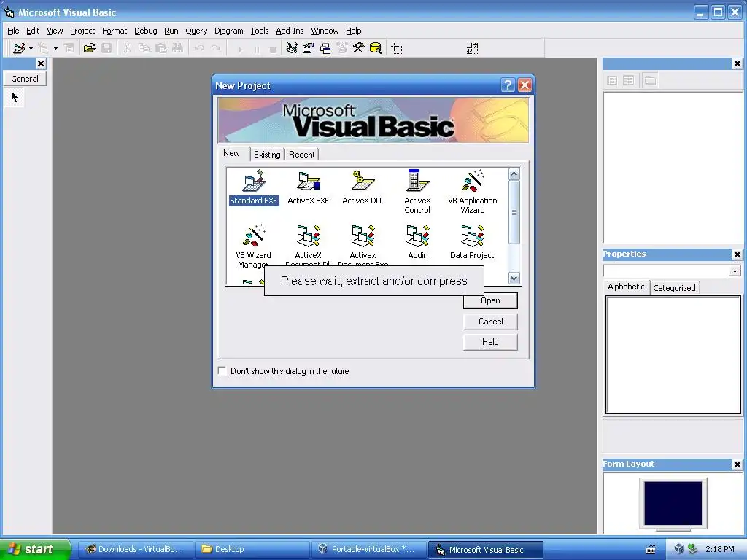Viewport: 747px width, 560px height.
Task: Switch to the Alphabetic properties tab
Action: 626,287
